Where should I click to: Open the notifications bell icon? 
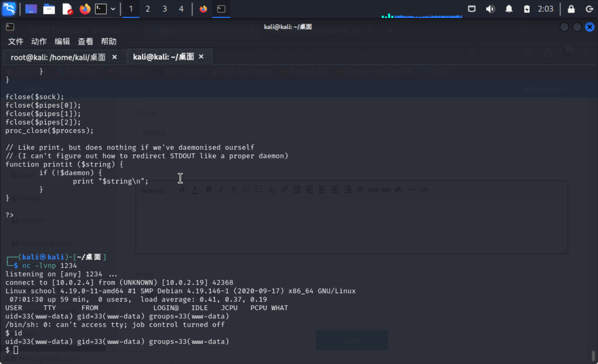tap(509, 9)
